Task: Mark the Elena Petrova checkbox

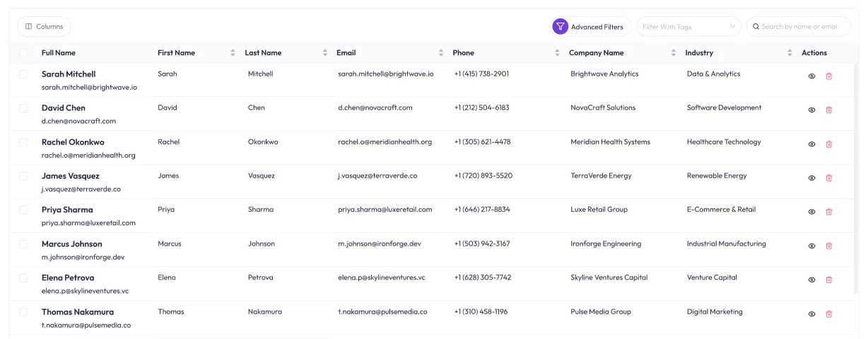Action: tap(23, 278)
